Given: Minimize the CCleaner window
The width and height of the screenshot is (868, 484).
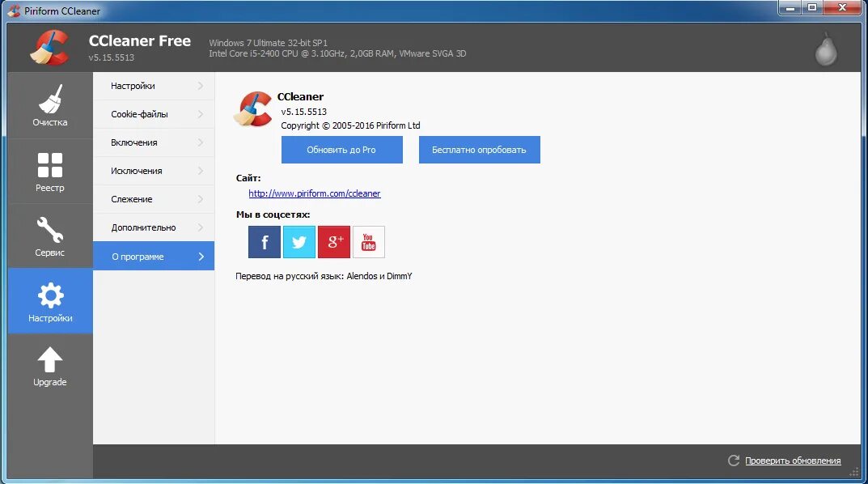Looking at the screenshot, I should (x=790, y=8).
